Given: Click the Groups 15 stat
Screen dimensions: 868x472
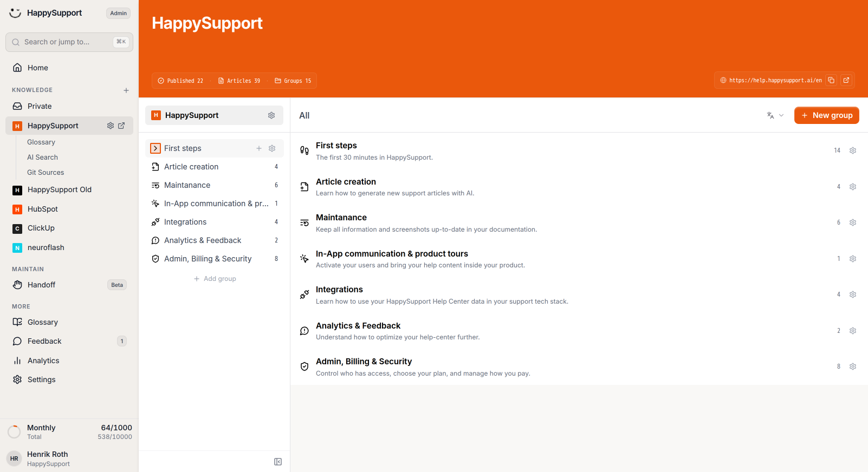Looking at the screenshot, I should [x=293, y=81].
